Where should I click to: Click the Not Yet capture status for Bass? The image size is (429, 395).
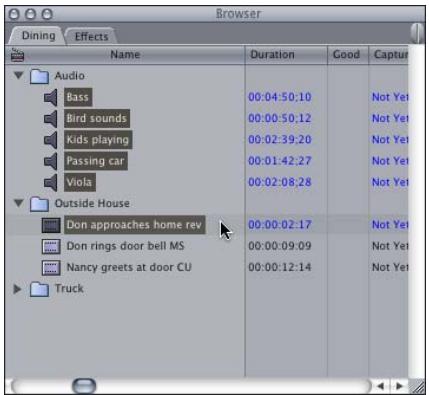(x=390, y=97)
